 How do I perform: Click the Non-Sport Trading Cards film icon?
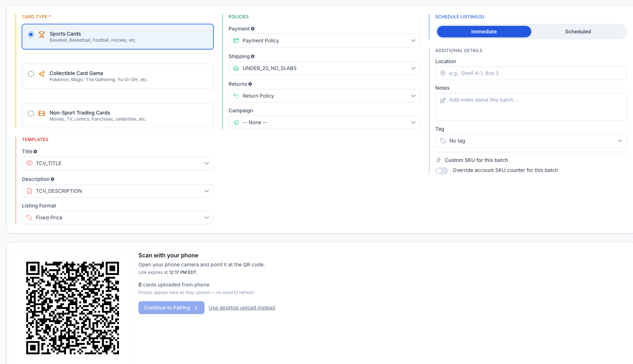[42, 113]
